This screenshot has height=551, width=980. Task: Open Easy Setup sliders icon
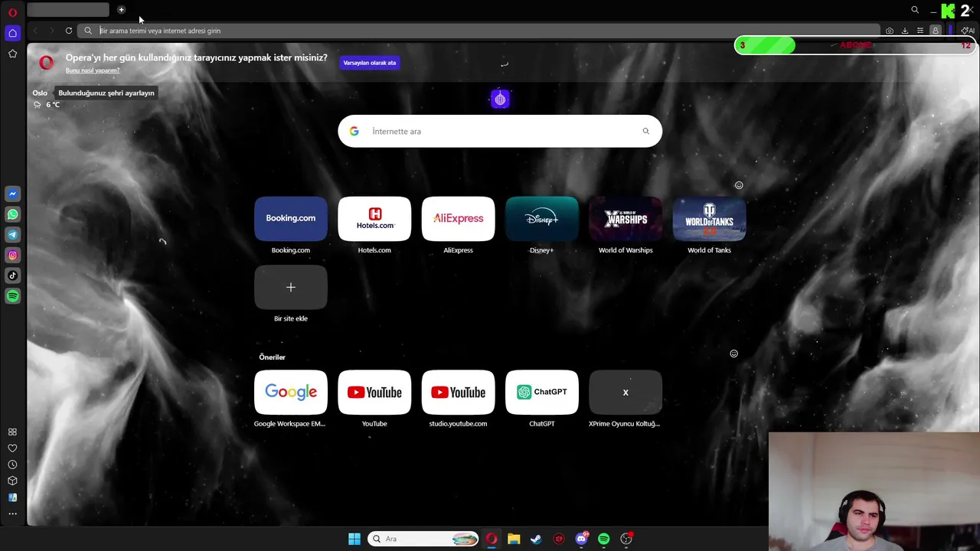click(x=920, y=31)
